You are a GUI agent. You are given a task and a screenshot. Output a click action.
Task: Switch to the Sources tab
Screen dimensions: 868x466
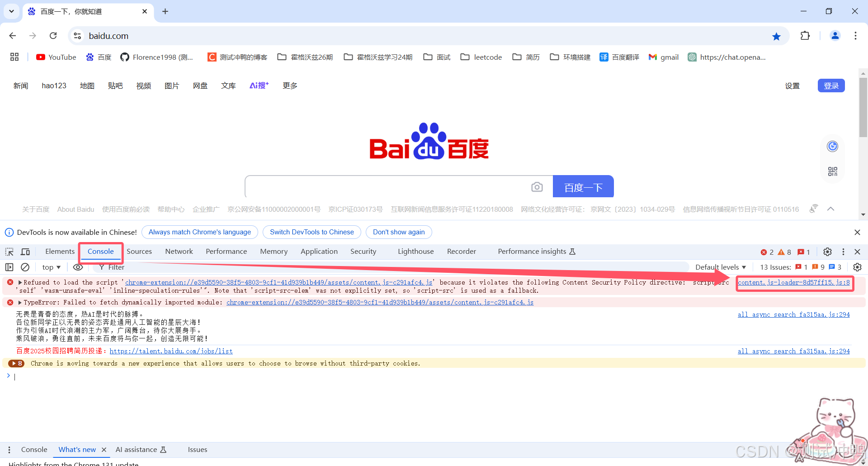pos(139,252)
